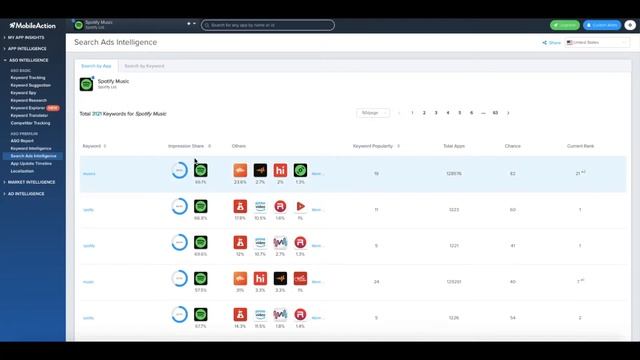Switch to Search by App tab
This screenshot has width=640, height=360.
pyautogui.click(x=96, y=66)
